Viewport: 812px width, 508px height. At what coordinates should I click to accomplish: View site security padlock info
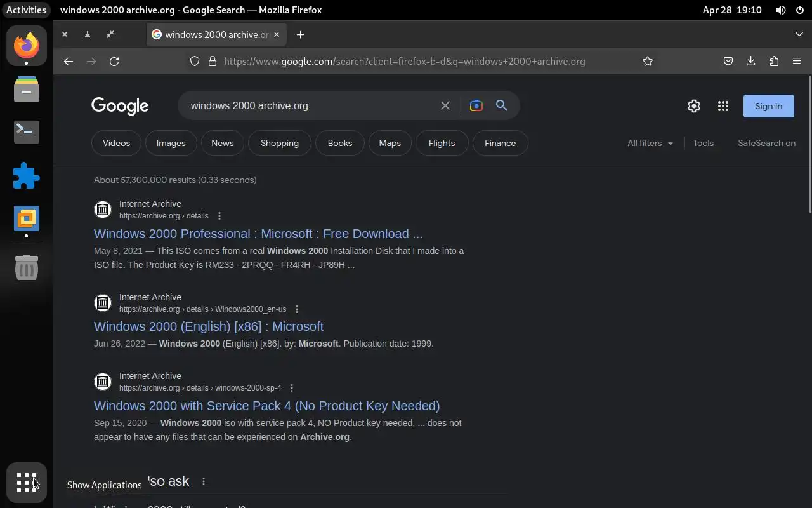(x=213, y=61)
